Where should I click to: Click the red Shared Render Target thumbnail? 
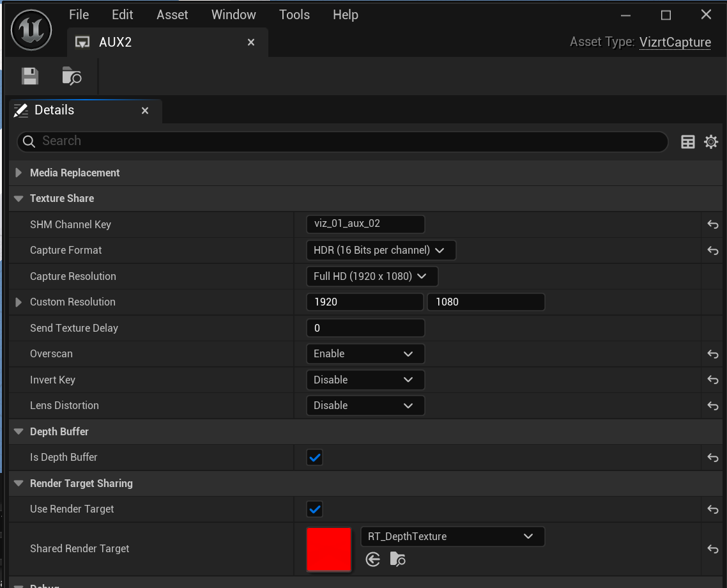(x=329, y=549)
